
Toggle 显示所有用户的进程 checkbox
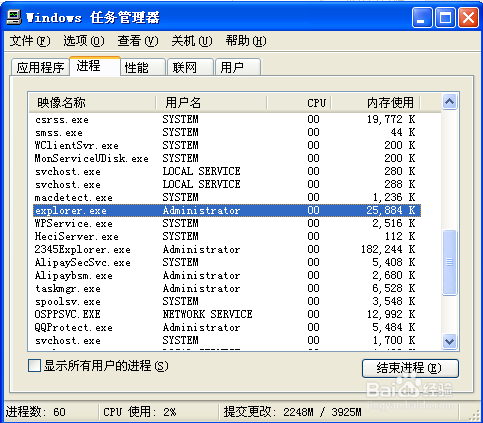click(35, 366)
